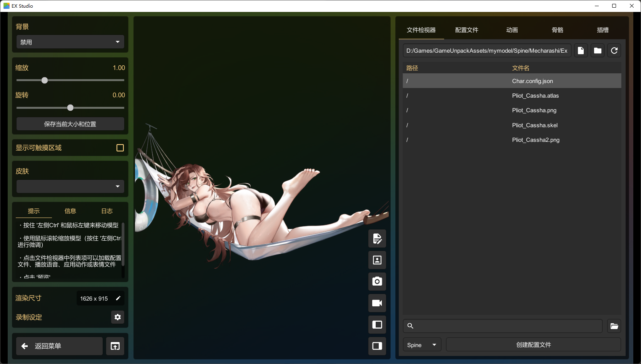641x364 pixels.
Task: Click the 缩放 slider handle
Action: pos(45,80)
